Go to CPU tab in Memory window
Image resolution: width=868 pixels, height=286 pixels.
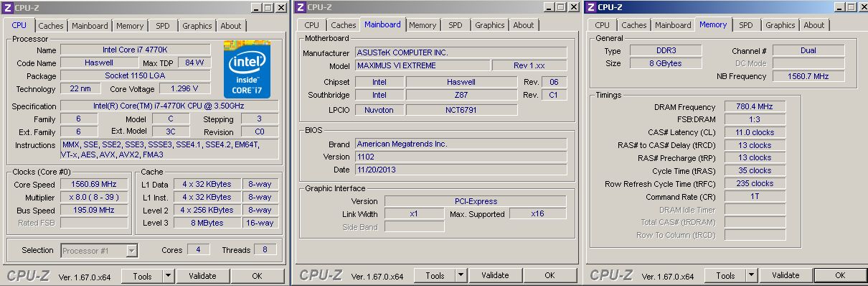pos(603,25)
